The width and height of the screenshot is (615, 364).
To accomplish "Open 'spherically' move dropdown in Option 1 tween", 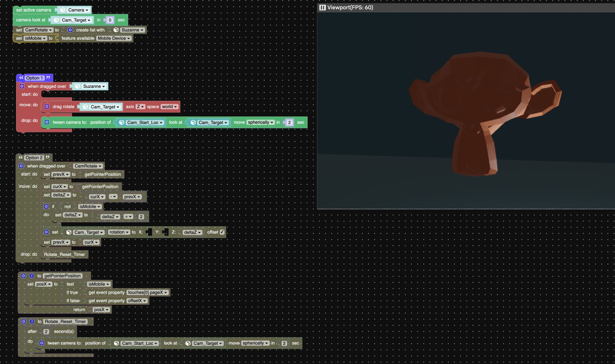I will coord(260,122).
